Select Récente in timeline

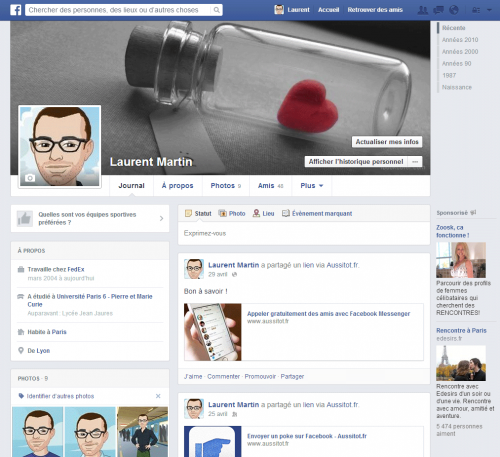click(x=454, y=28)
